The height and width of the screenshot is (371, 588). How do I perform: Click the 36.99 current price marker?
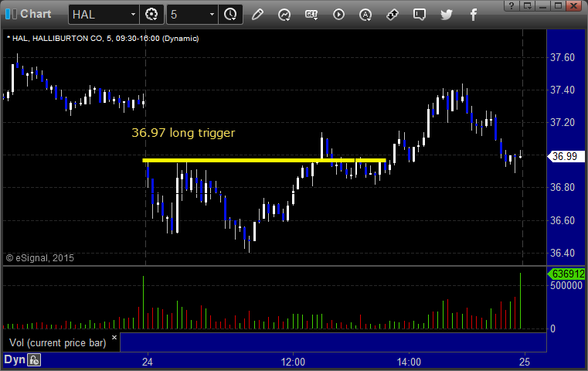[566, 156]
